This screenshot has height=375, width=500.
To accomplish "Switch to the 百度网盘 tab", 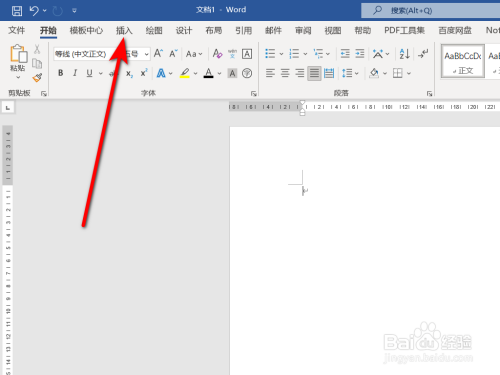I will click(x=455, y=31).
